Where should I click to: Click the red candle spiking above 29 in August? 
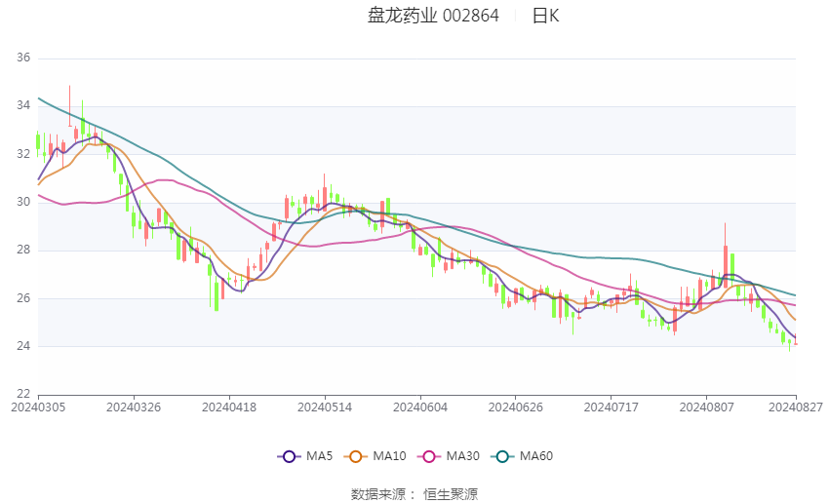point(726,255)
